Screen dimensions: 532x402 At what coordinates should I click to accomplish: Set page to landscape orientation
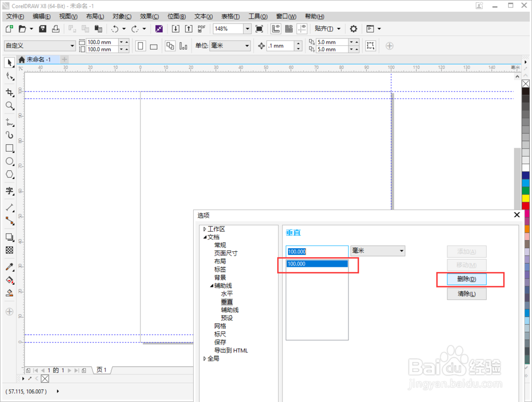pyautogui.click(x=154, y=46)
